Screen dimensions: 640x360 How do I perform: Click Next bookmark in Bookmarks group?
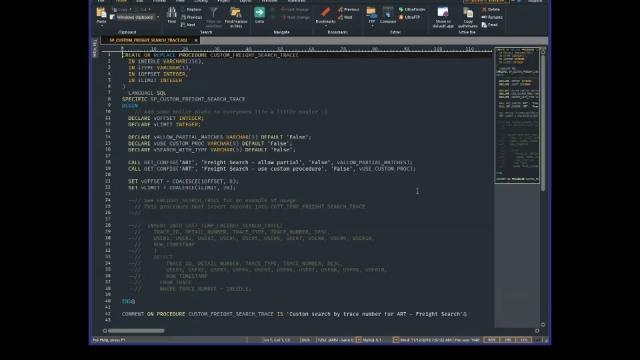tap(345, 17)
